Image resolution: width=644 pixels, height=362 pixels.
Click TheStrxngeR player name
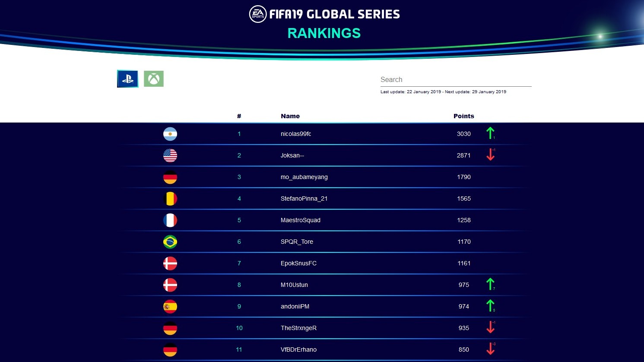coord(298,328)
